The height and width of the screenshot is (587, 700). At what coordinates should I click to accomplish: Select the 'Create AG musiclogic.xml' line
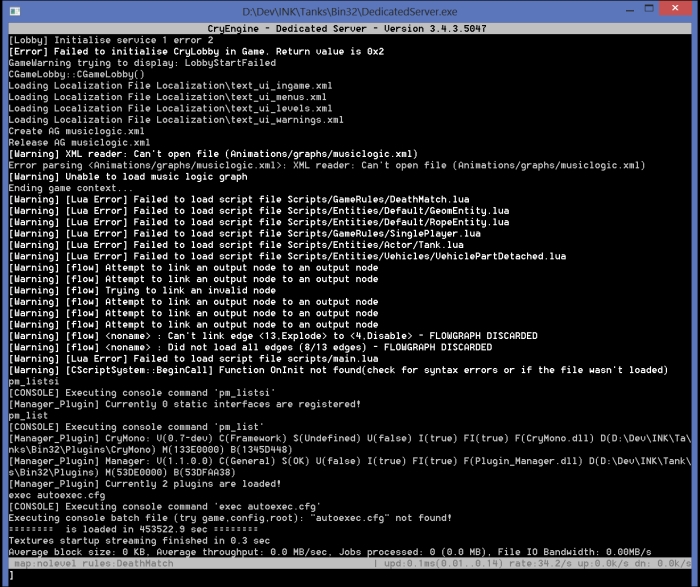click(76, 131)
